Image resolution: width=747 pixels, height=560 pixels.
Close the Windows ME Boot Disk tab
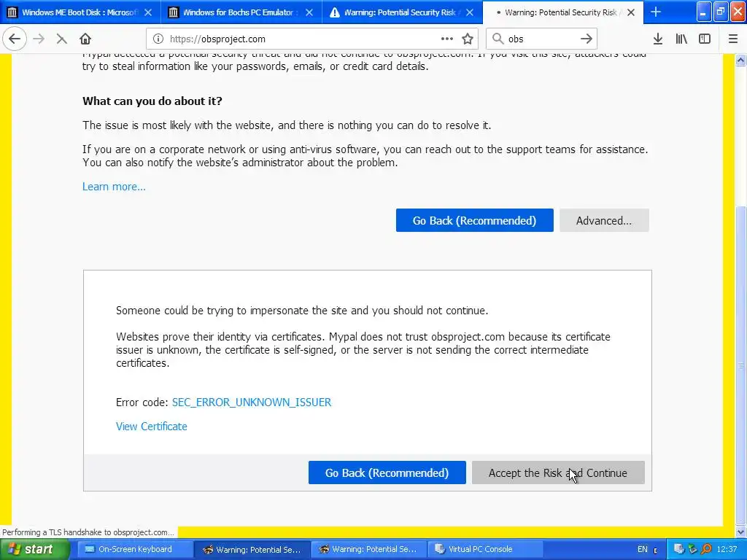click(x=148, y=12)
